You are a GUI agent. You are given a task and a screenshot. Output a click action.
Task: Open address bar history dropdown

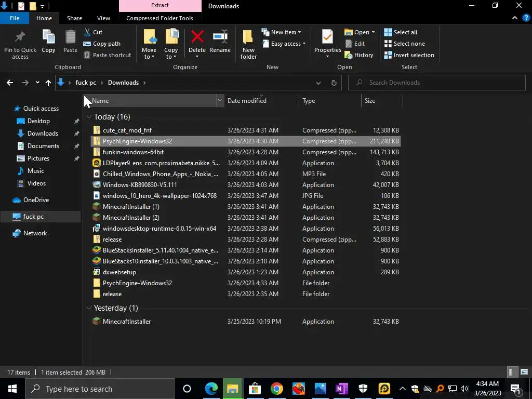pos(318,83)
